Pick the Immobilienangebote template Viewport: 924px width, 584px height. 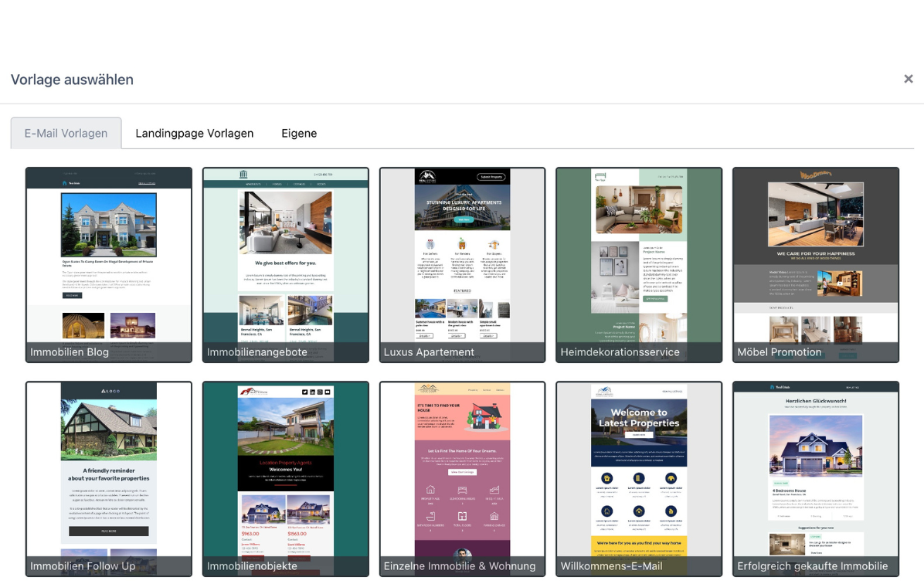tap(286, 255)
